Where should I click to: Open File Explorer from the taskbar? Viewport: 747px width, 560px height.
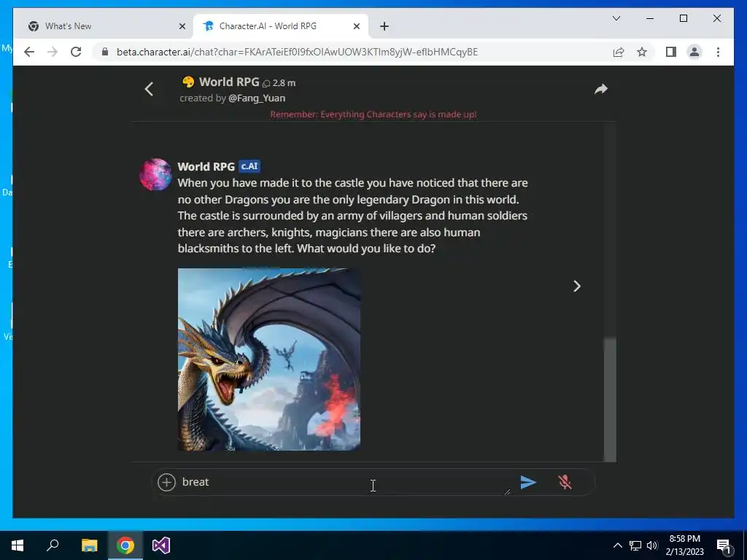89,545
